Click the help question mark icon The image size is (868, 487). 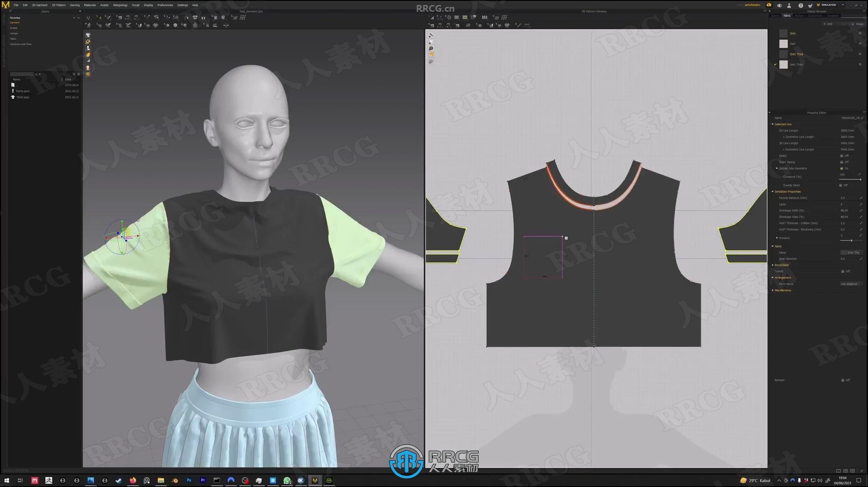801,5
